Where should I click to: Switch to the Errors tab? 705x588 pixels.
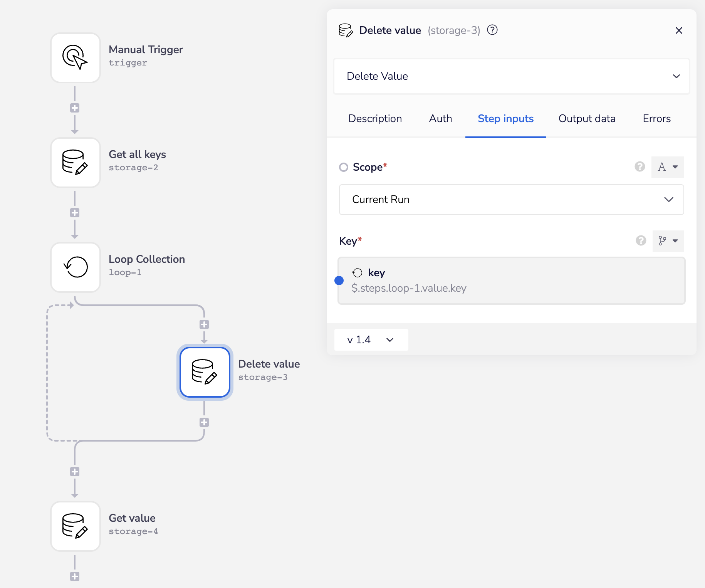click(656, 119)
